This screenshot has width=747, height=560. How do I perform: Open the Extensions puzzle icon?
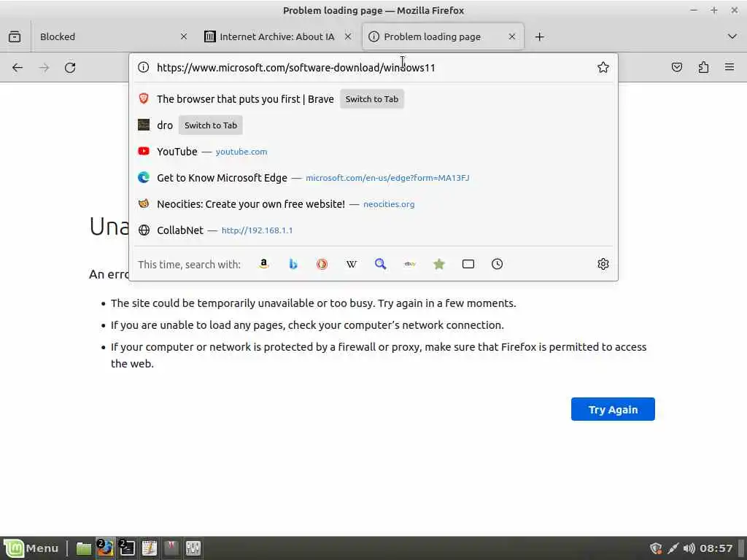[x=703, y=67]
